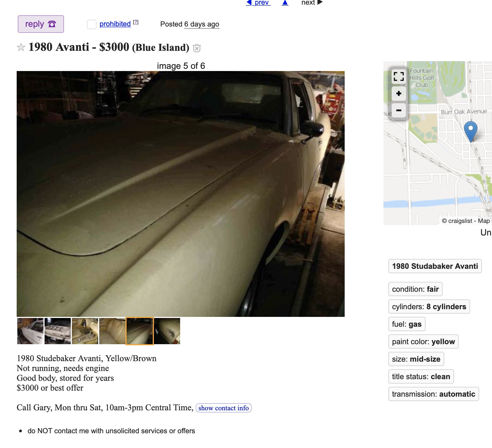Select the third thumbnail showing interior
Image resolution: width=492 pixels, height=448 pixels.
85,331
